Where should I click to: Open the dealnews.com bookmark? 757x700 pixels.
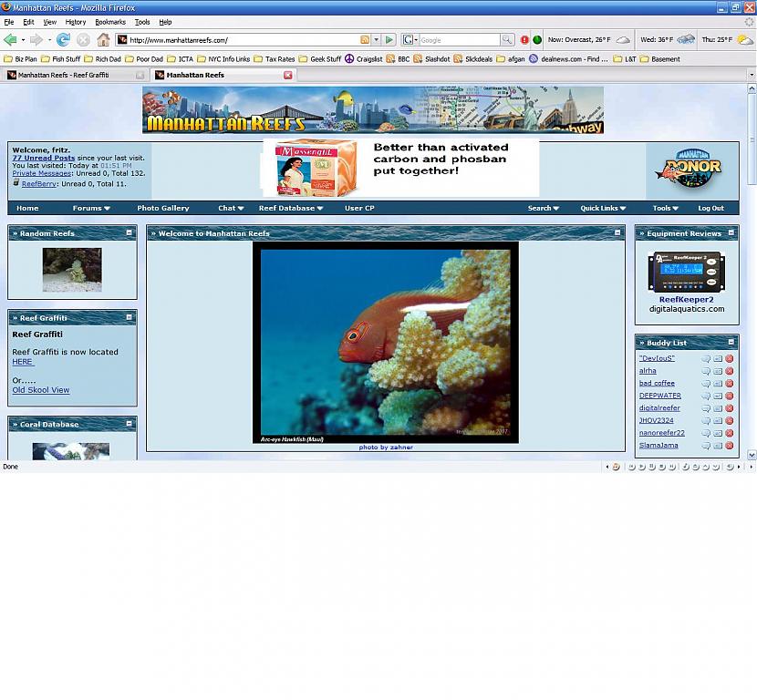568,59
